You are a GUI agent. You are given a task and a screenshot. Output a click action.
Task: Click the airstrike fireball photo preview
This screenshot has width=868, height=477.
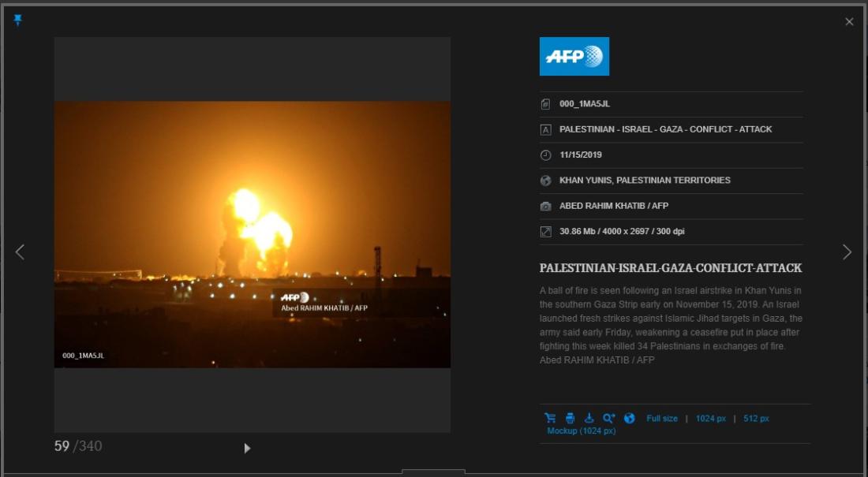click(252, 234)
